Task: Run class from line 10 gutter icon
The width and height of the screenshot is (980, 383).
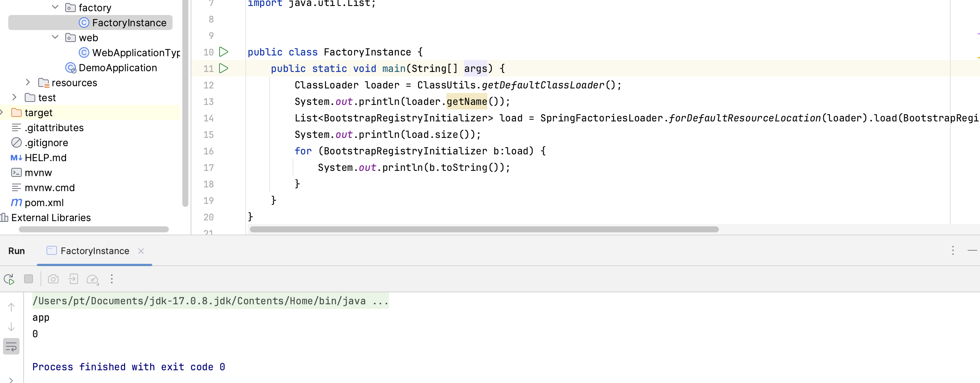Action: [224, 52]
